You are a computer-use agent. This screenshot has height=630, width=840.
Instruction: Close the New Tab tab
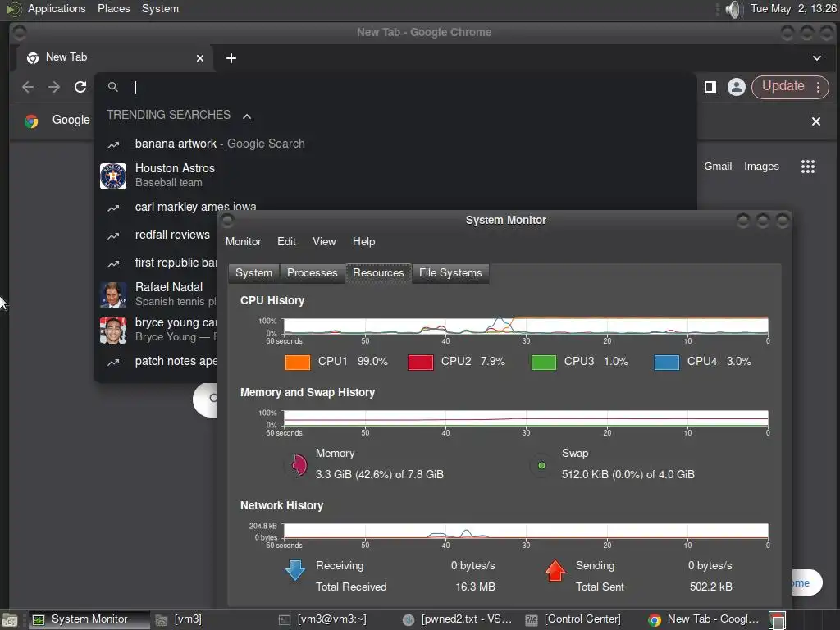pos(200,58)
